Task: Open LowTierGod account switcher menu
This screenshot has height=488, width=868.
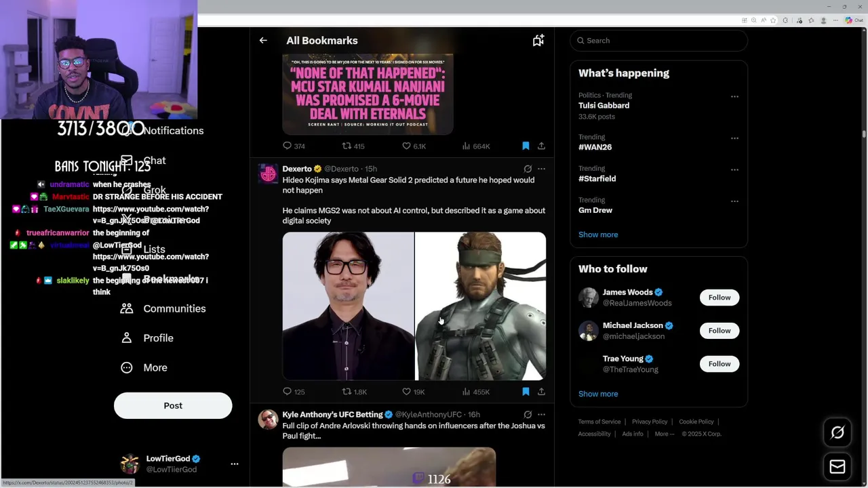Action: click(x=235, y=464)
